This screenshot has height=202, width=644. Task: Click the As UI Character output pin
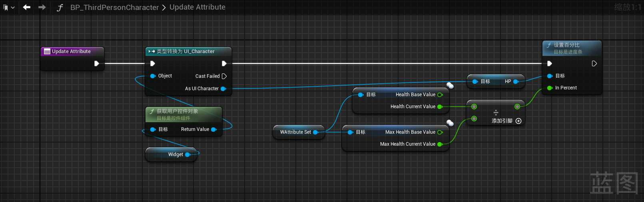223,89
